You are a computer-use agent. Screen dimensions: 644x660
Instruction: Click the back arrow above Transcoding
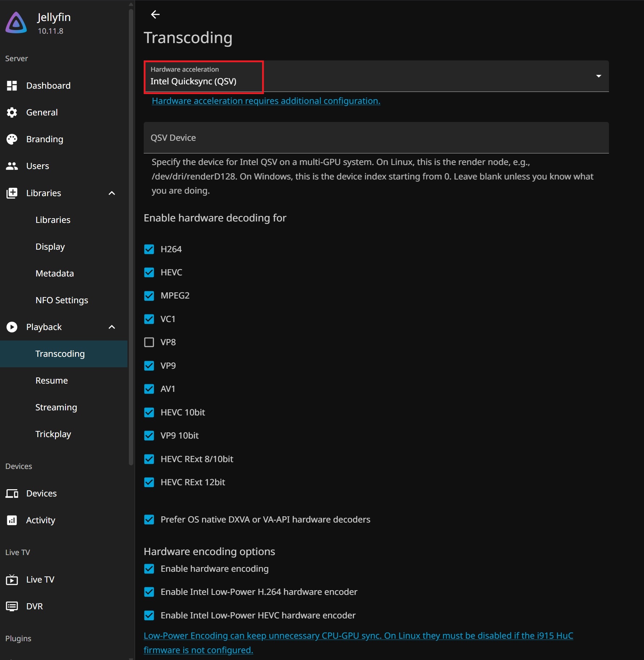pos(155,14)
